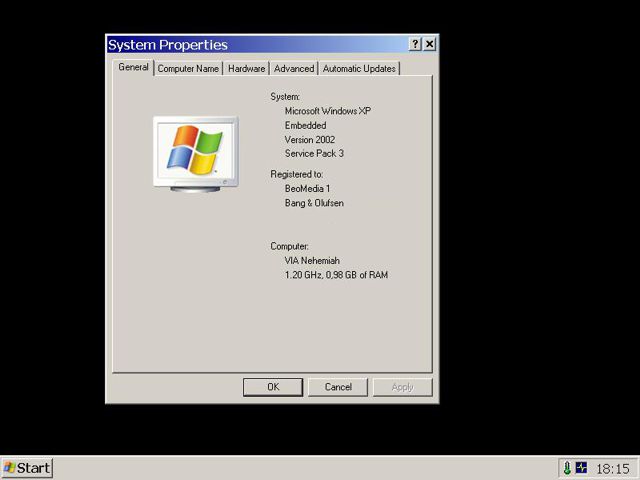Open the Computer Name tab
The height and width of the screenshot is (480, 640).
(188, 69)
